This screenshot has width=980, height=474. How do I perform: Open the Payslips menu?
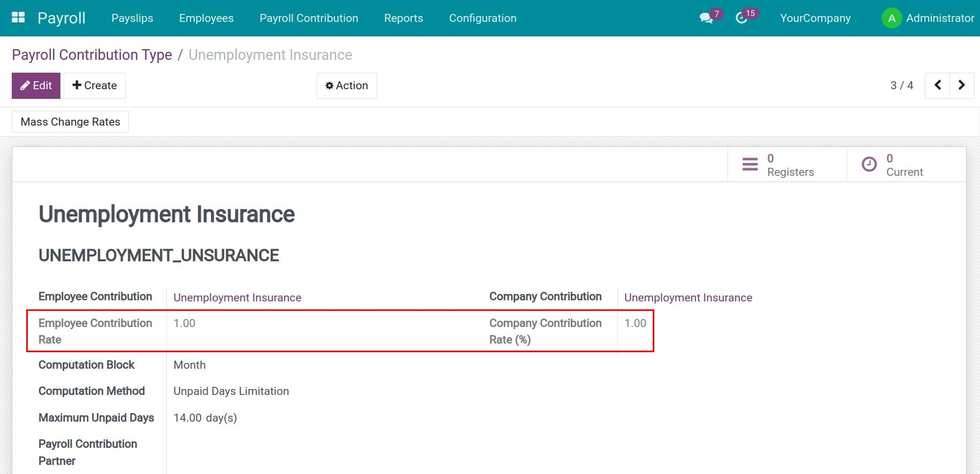pos(132,18)
